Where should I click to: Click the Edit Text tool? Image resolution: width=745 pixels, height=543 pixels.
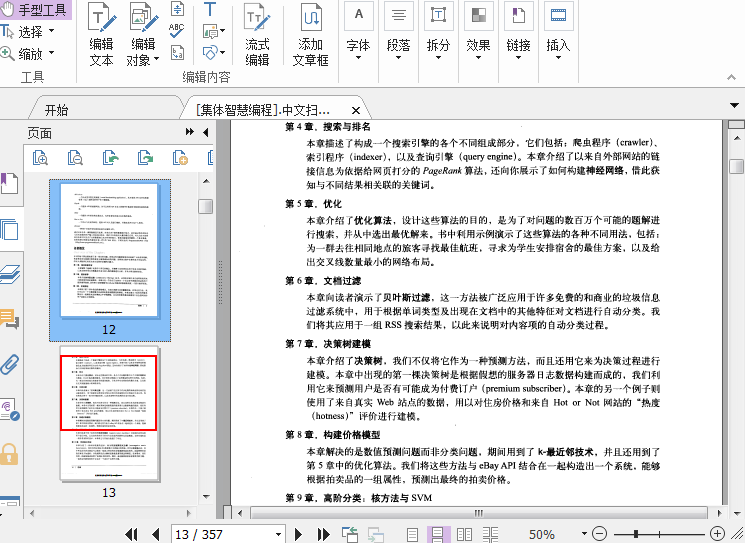click(101, 36)
